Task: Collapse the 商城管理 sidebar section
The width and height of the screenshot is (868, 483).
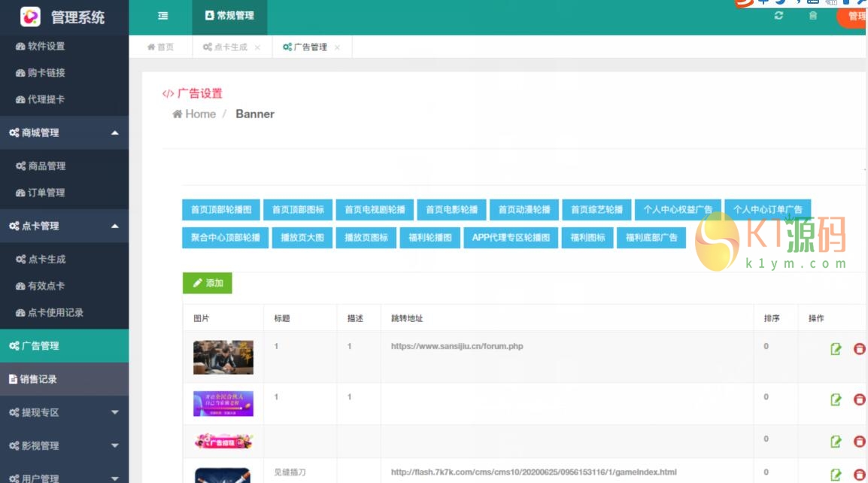Action: coord(114,133)
